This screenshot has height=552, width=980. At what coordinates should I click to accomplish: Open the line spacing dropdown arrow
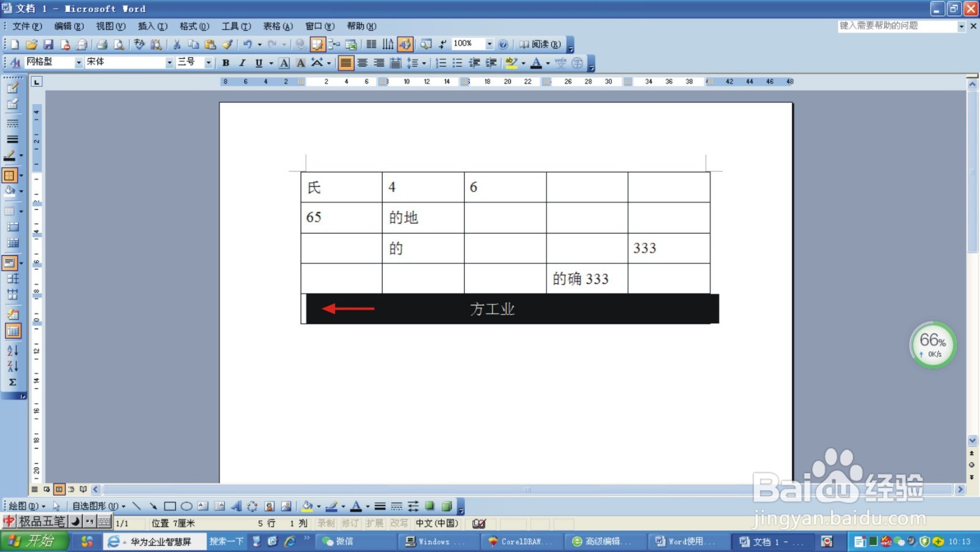click(424, 62)
